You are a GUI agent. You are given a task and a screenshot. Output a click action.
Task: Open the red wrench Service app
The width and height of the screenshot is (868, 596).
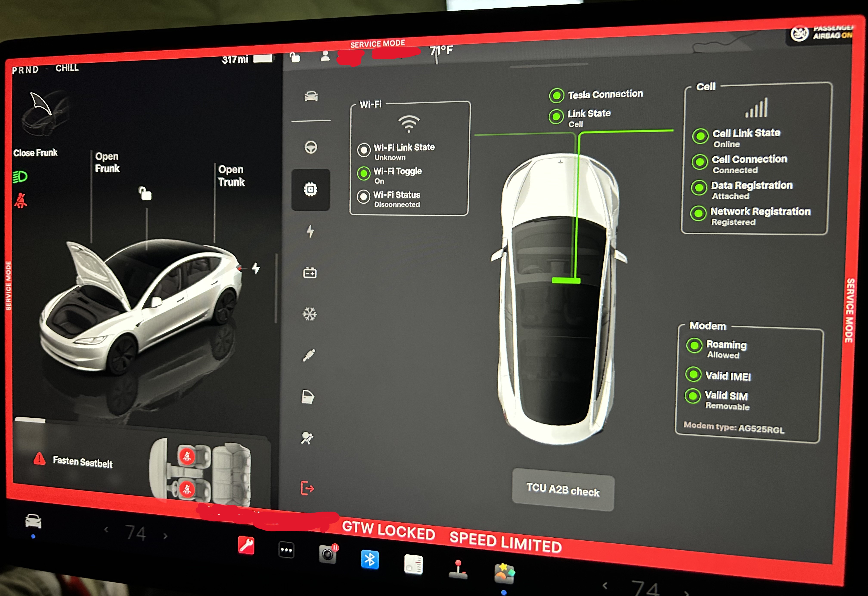pyautogui.click(x=246, y=546)
